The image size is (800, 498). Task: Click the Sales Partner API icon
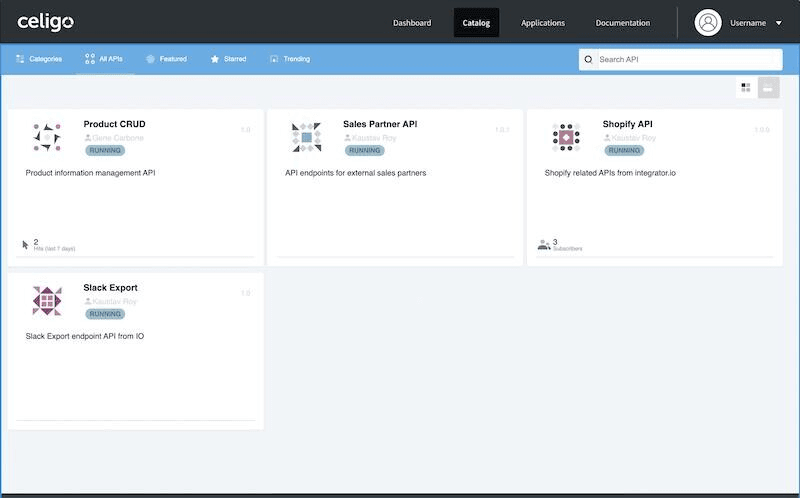click(306, 138)
